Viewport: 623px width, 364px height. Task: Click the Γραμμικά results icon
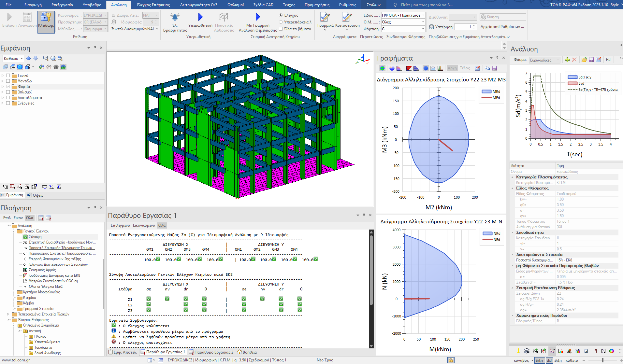[325, 17]
